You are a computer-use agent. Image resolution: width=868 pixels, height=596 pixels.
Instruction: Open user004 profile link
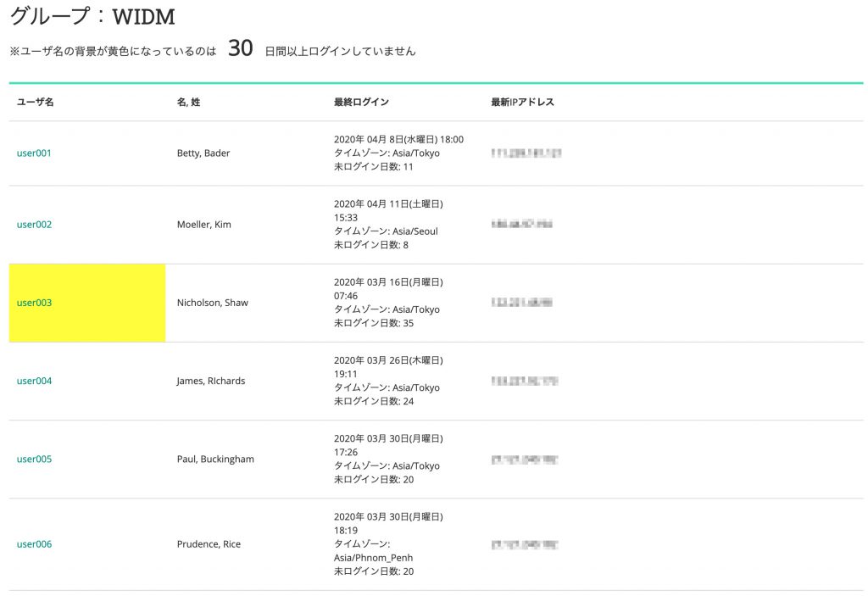click(34, 381)
